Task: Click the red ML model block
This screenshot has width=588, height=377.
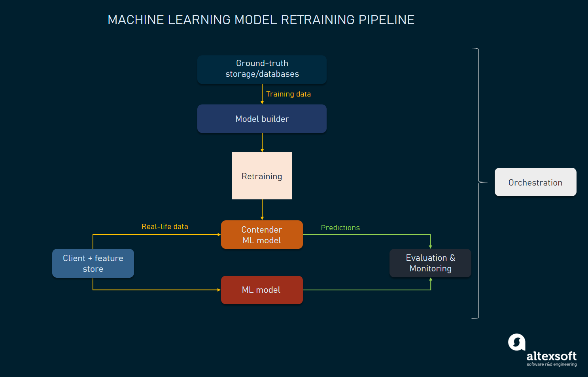Action: pos(262,290)
